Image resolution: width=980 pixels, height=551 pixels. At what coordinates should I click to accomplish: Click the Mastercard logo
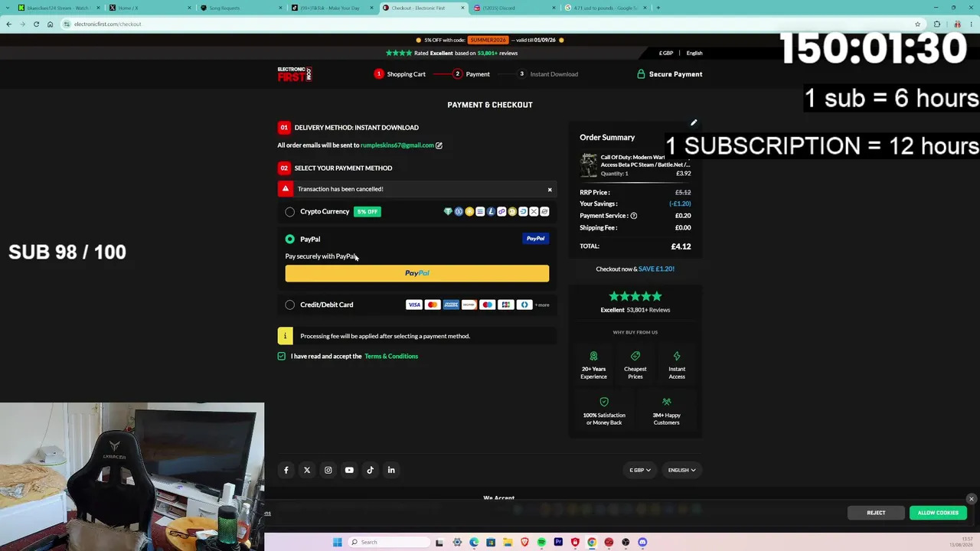[433, 305]
